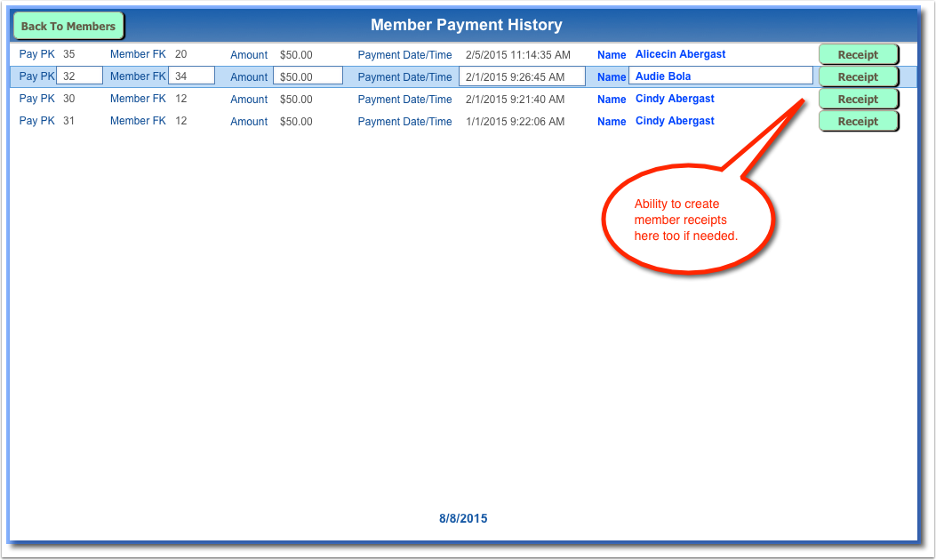The height and width of the screenshot is (560, 936).
Task: Select name Alicecin Abergast
Action: (681, 53)
